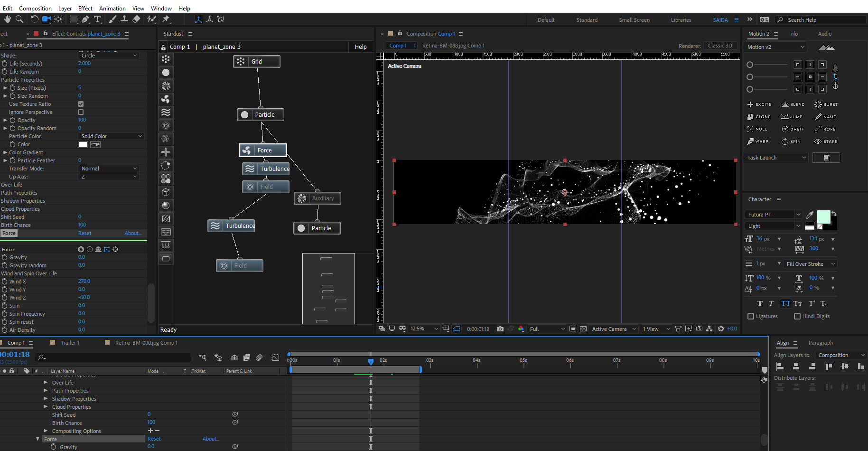The image size is (868, 451).
Task: Open the Futura PT font dropdown
Action: (773, 215)
